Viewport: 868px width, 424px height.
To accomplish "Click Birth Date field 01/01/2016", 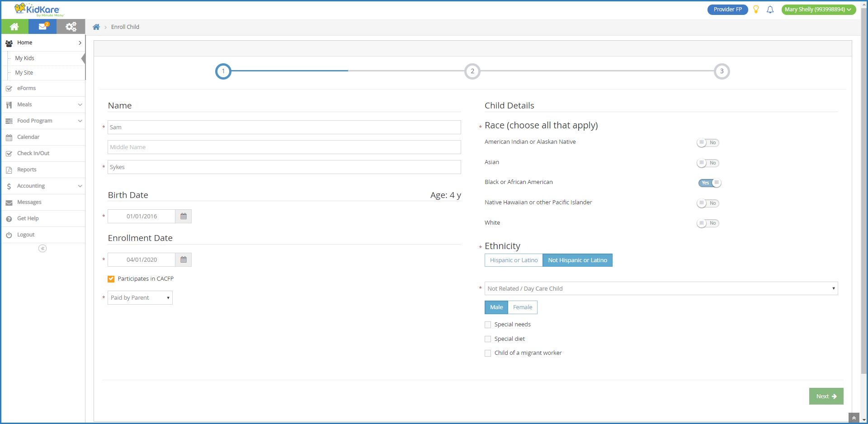I will point(142,217).
